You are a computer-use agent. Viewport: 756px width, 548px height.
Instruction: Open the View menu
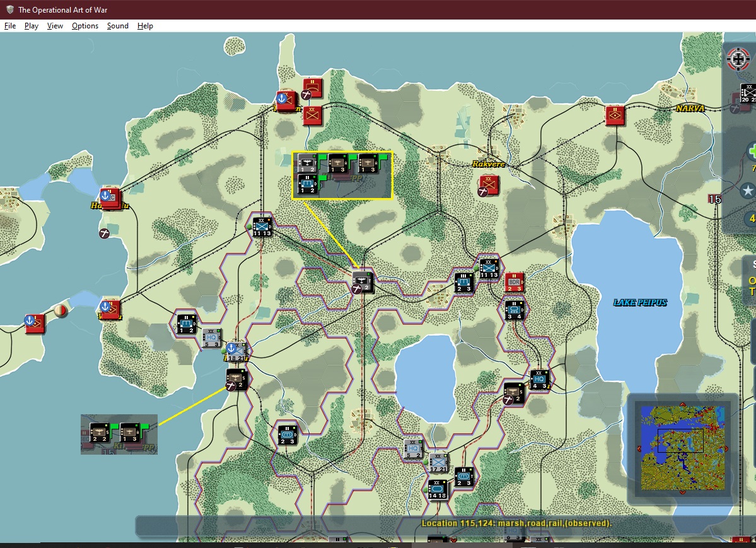(55, 26)
